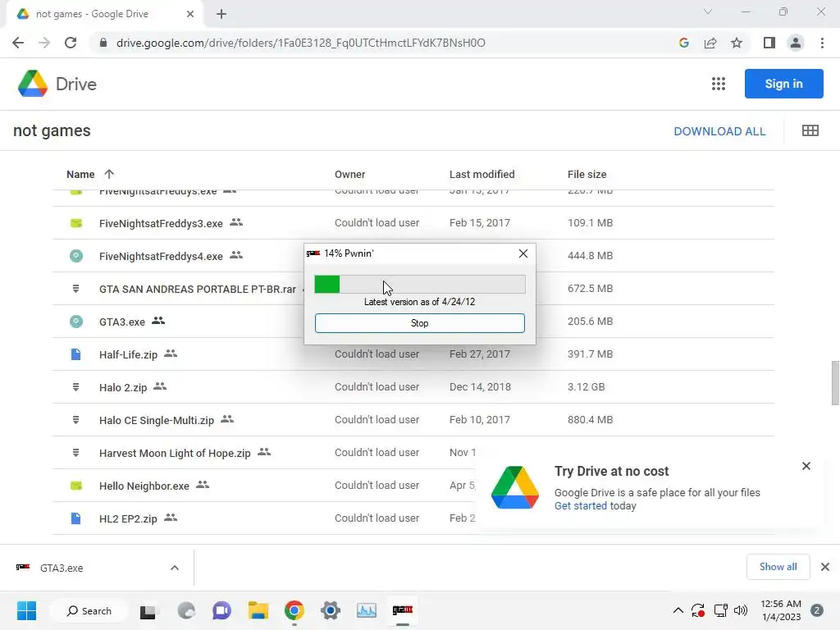
Task: Select the Halo CE Single-Multi.zip file name
Action: coord(157,421)
